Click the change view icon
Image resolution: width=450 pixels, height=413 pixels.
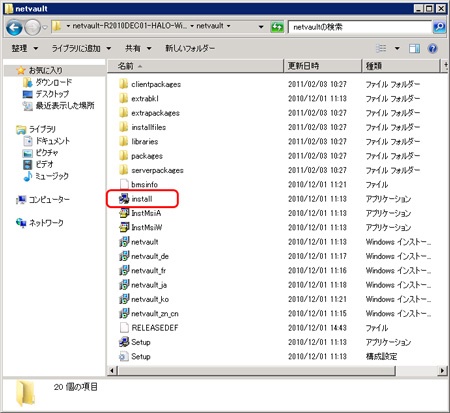pos(381,49)
